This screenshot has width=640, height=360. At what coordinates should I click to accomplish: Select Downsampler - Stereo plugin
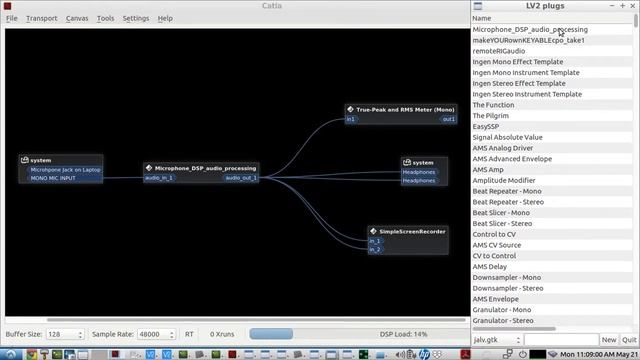pyautogui.click(x=552, y=288)
